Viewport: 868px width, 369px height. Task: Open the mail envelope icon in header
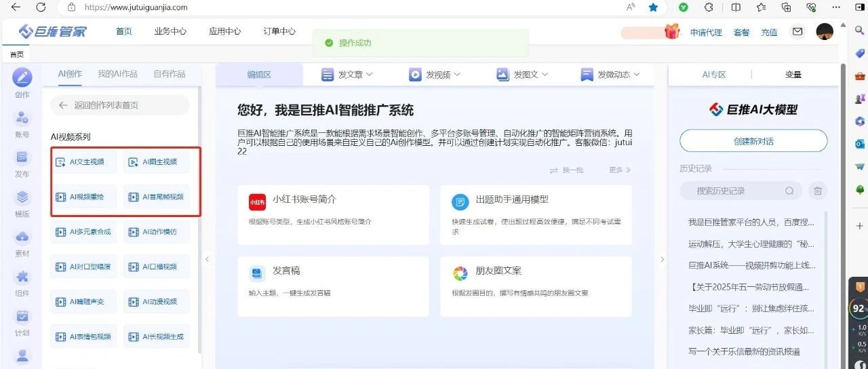click(797, 32)
